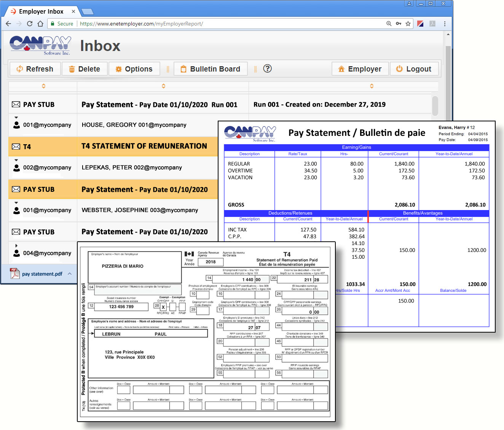The width and height of the screenshot is (504, 430).
Task: Open a new browser tab
Action: pyautogui.click(x=87, y=11)
